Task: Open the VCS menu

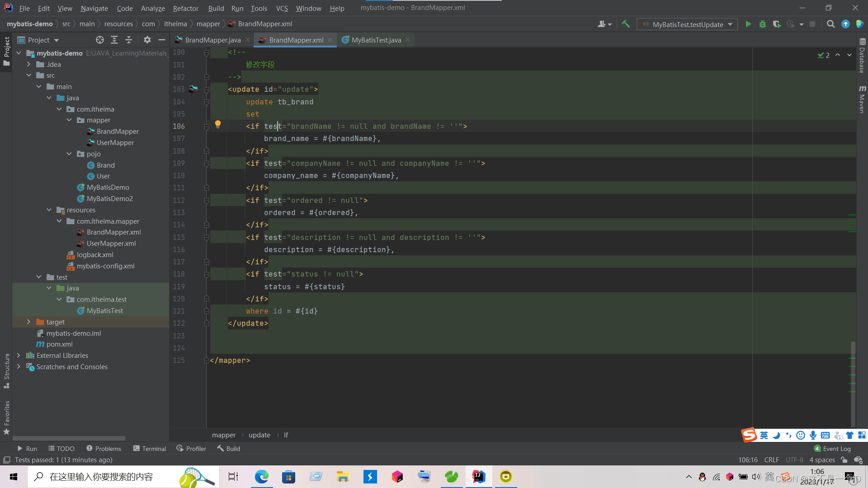Action: [282, 8]
